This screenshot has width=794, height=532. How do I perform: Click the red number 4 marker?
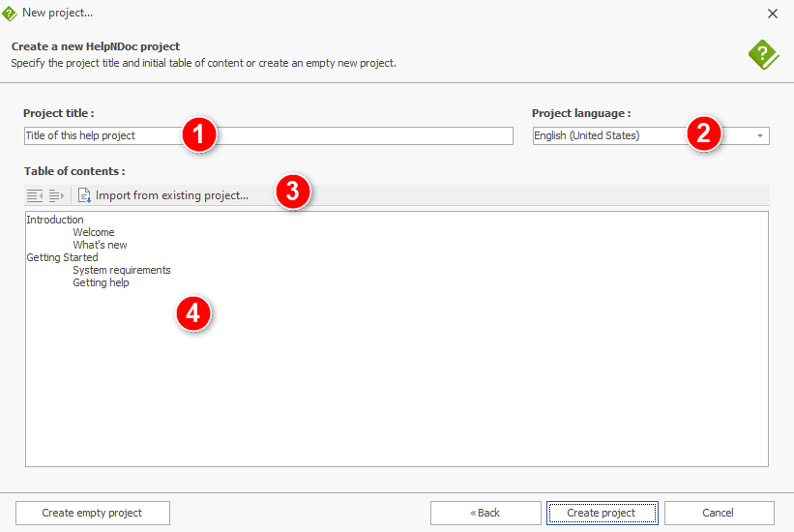coord(193,314)
